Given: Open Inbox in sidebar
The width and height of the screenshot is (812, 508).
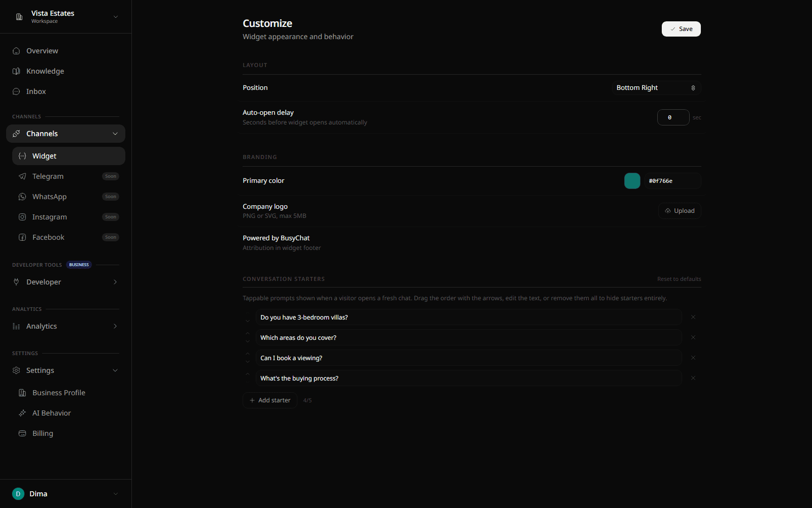Looking at the screenshot, I should pyautogui.click(x=65, y=91).
